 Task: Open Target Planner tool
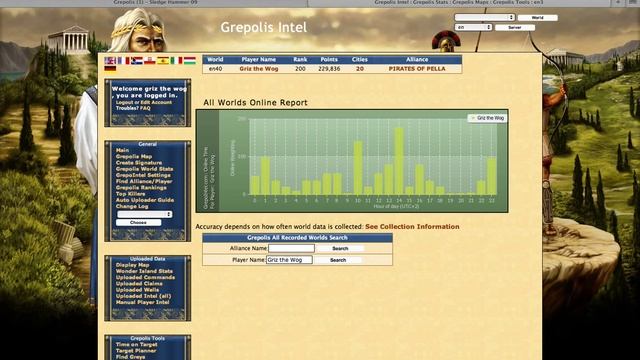(136, 351)
